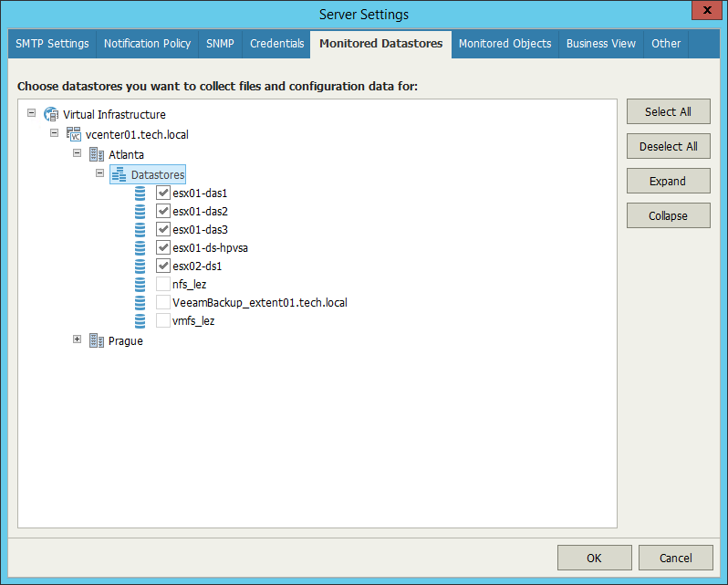The height and width of the screenshot is (585, 728).
Task: Uncheck the esx02-ds1 checkbox
Action: (x=163, y=266)
